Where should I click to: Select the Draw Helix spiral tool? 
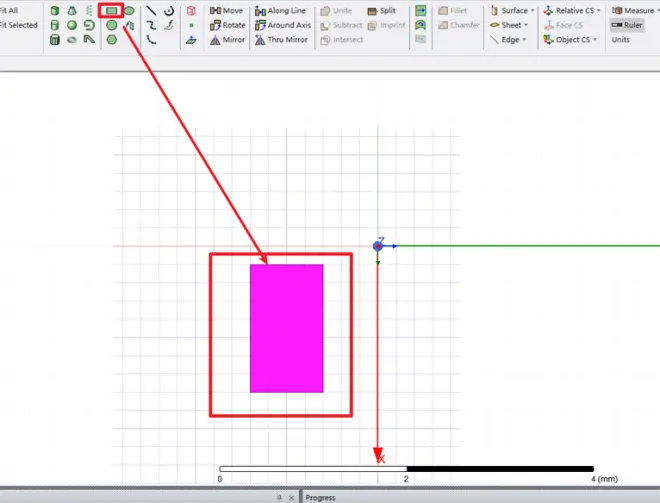coord(89,25)
